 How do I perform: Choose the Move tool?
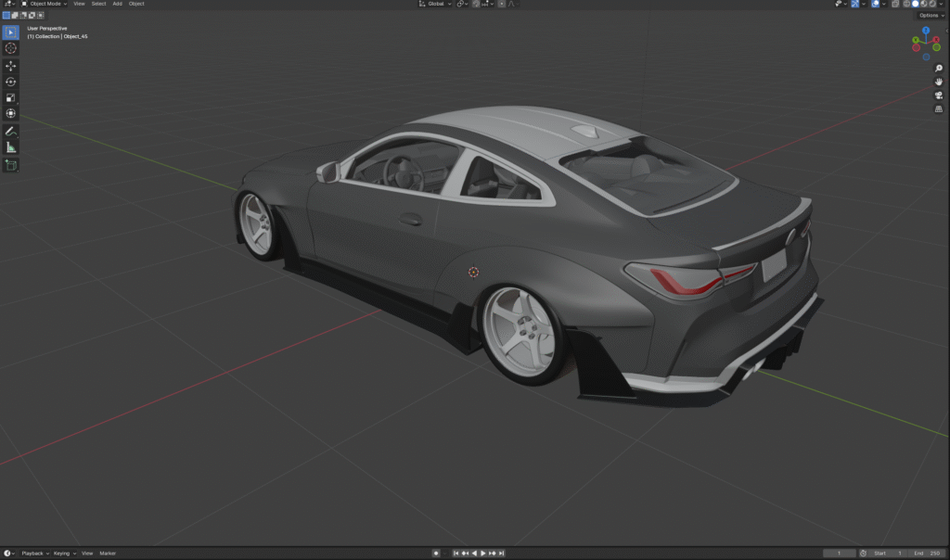click(x=11, y=66)
